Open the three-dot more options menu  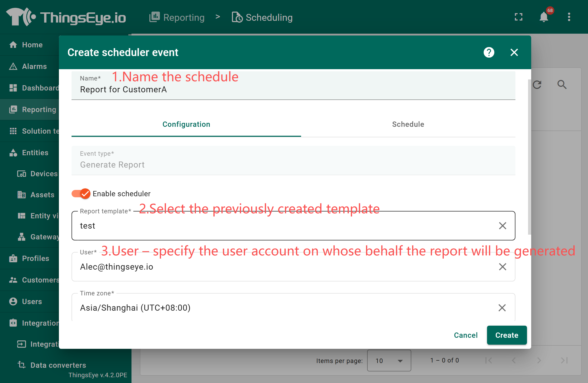[x=569, y=17]
